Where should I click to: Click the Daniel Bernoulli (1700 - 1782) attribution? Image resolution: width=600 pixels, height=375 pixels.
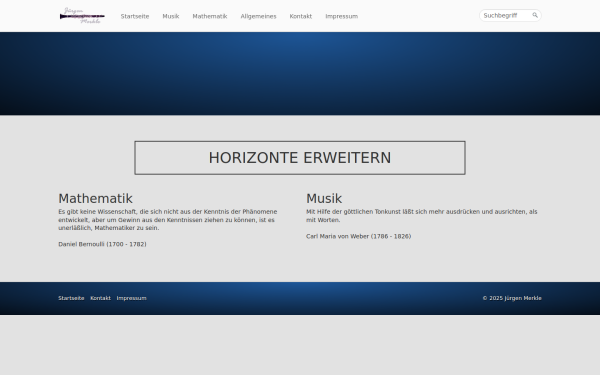[102, 244]
